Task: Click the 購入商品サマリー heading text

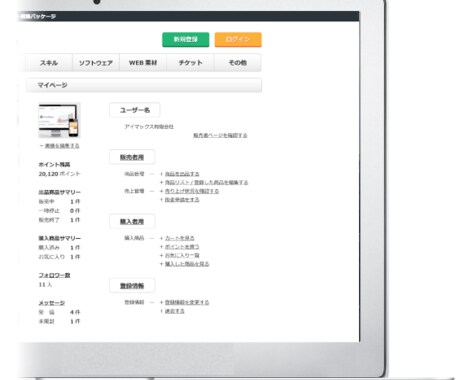Action: (x=59, y=238)
